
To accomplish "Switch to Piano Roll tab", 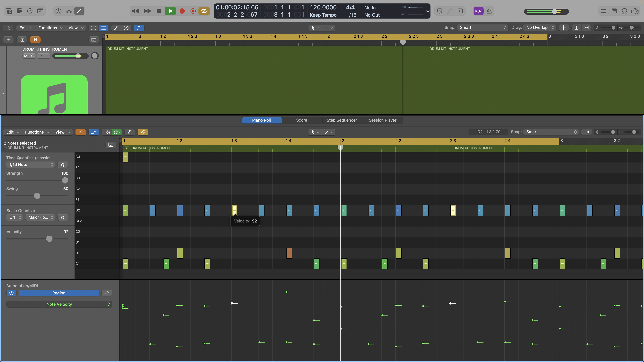I will pos(261,120).
